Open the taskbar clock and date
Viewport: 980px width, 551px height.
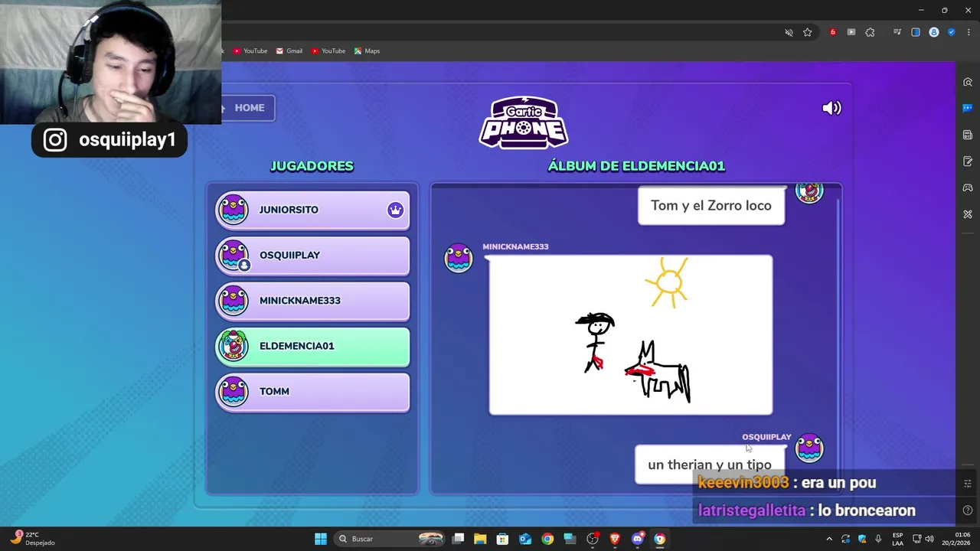[956, 539]
